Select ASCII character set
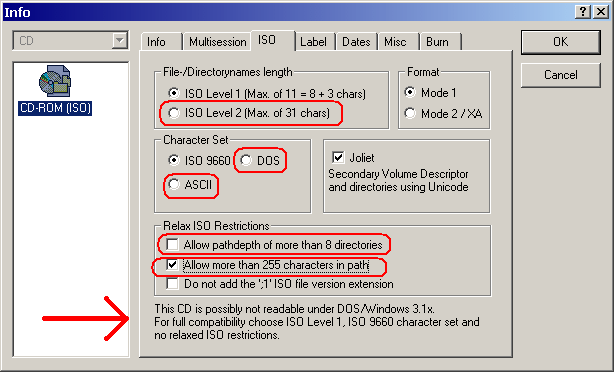This screenshot has height=372, width=614. [173, 184]
